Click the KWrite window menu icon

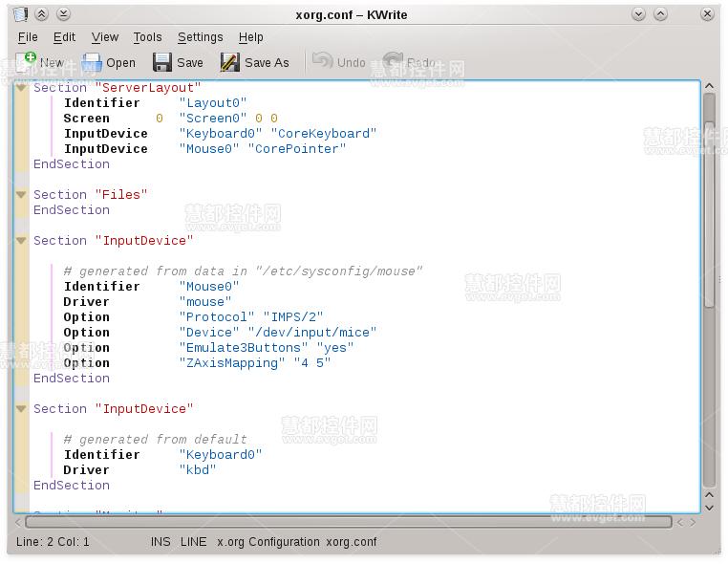20,14
